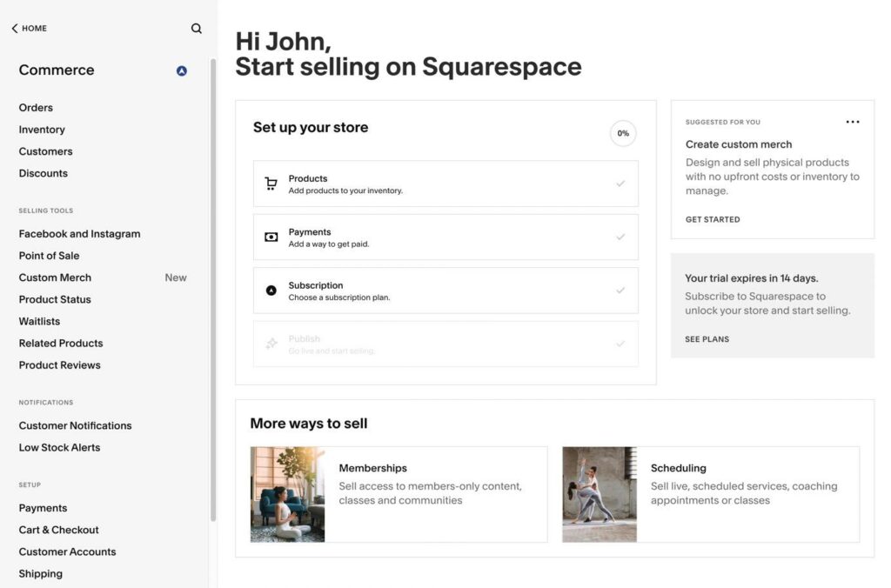Select the Payments setup step

445,237
